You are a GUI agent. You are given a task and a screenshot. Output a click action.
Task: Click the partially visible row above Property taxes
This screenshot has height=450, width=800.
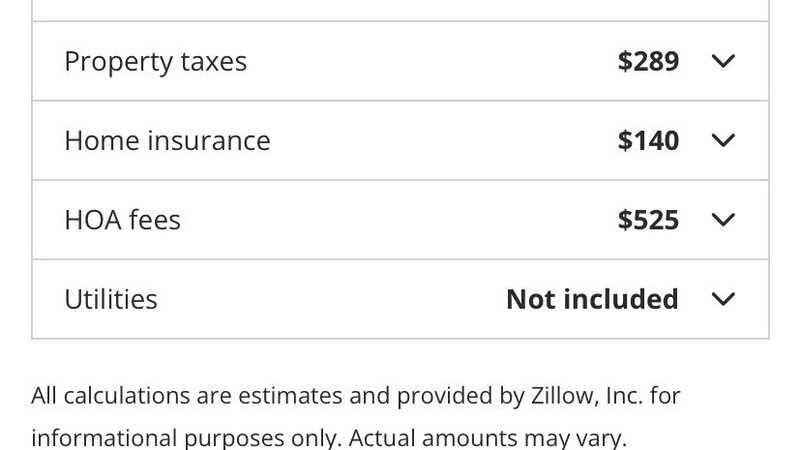tap(400, 10)
